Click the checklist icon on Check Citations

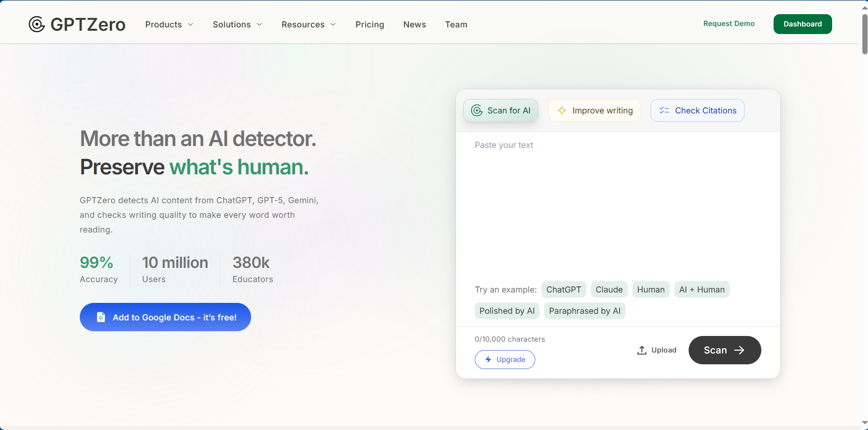point(664,111)
